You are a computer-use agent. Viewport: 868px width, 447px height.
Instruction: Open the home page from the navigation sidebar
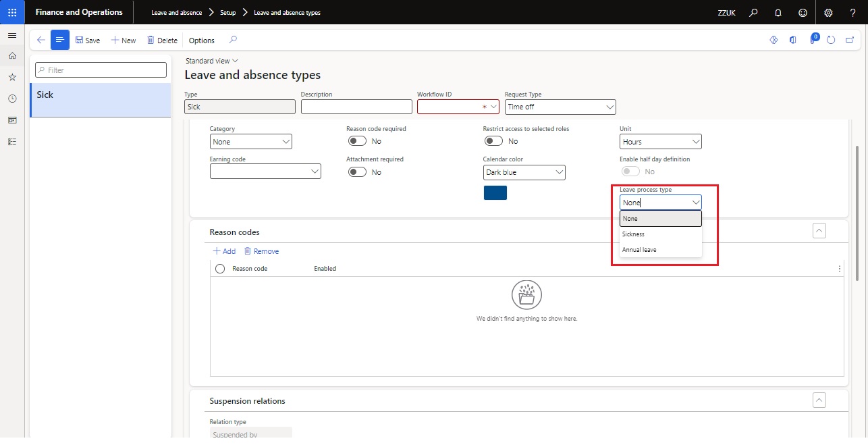point(12,55)
